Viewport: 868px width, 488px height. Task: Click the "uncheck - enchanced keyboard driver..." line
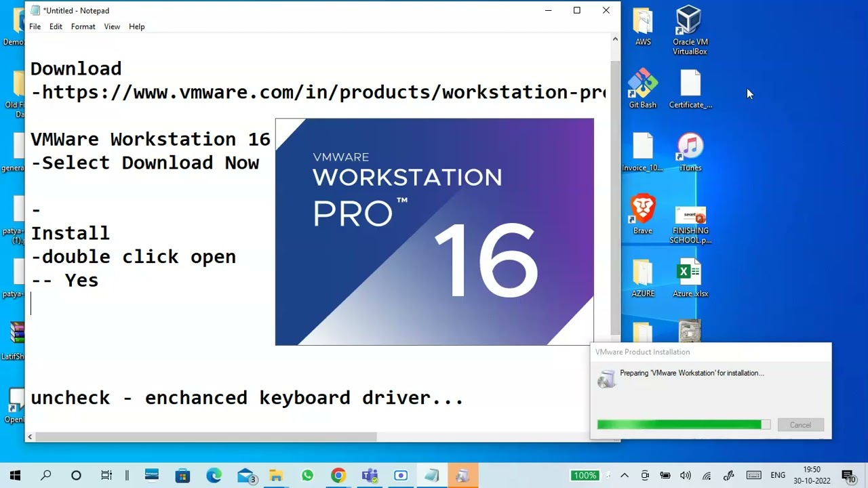247,398
